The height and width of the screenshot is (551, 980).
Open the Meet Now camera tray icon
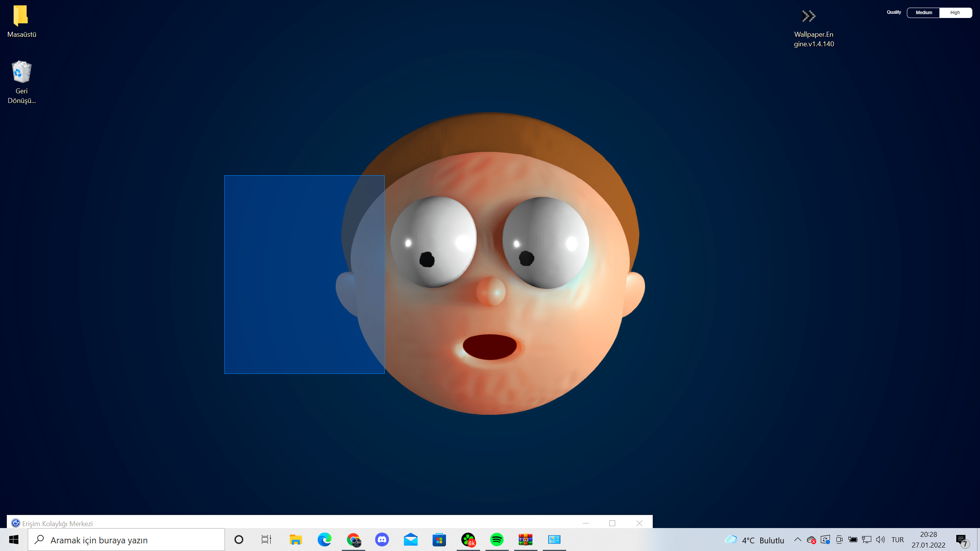[x=839, y=540]
